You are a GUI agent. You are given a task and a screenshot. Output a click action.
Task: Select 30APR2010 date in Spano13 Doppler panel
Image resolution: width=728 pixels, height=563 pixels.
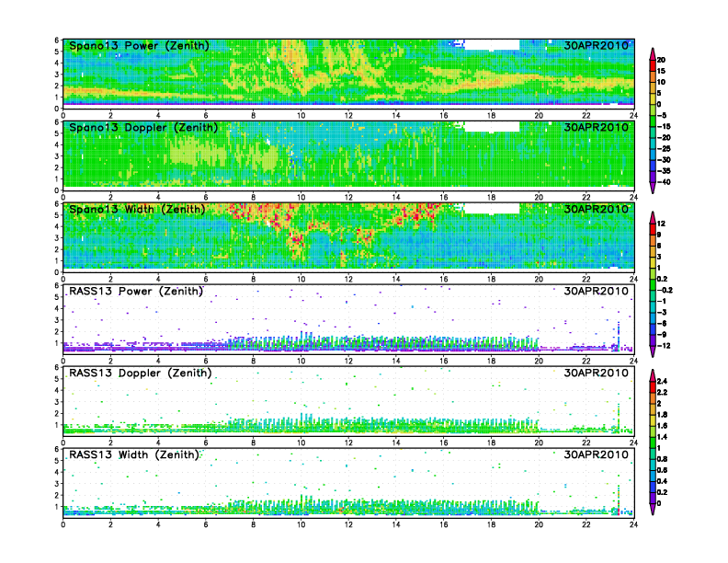click(597, 127)
